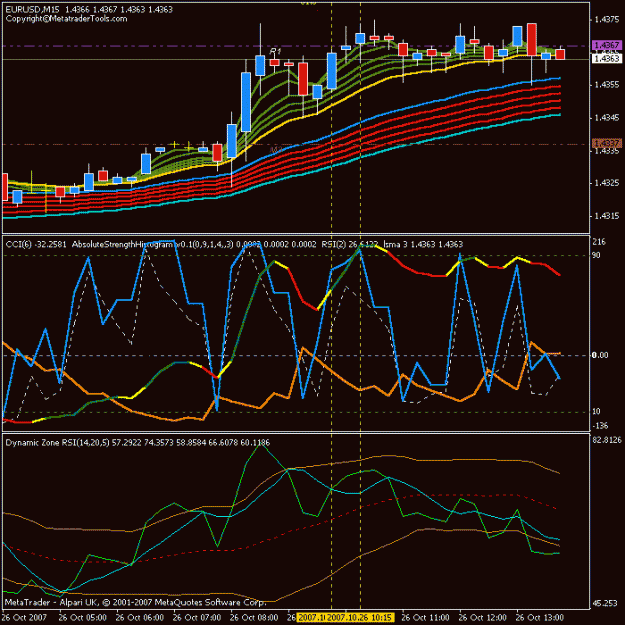This screenshot has height=625, width=625.
Task: Click the 1.4345 price axis label
Action: click(x=607, y=118)
